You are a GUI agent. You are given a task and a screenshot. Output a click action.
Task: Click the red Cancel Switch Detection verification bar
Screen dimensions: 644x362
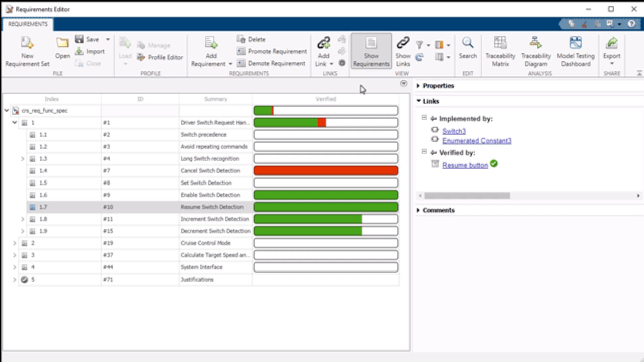click(326, 171)
